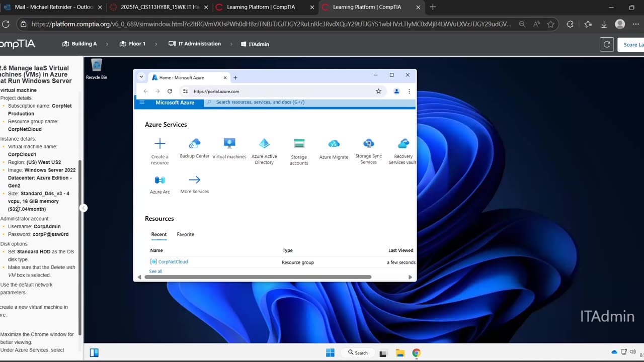Navigate to Building A breadcrumb
644x362 pixels.
pos(79,44)
